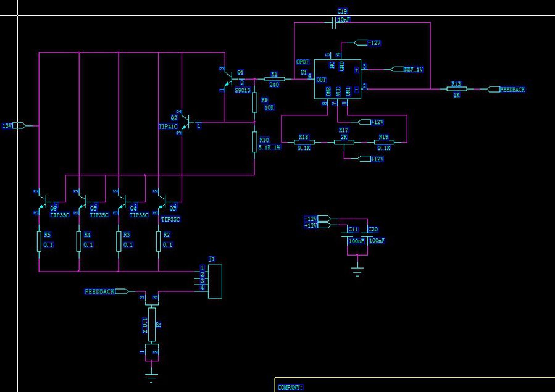The image size is (555, 392).
Task: Select capacitor C19 10nF symbol
Action: tap(334, 23)
